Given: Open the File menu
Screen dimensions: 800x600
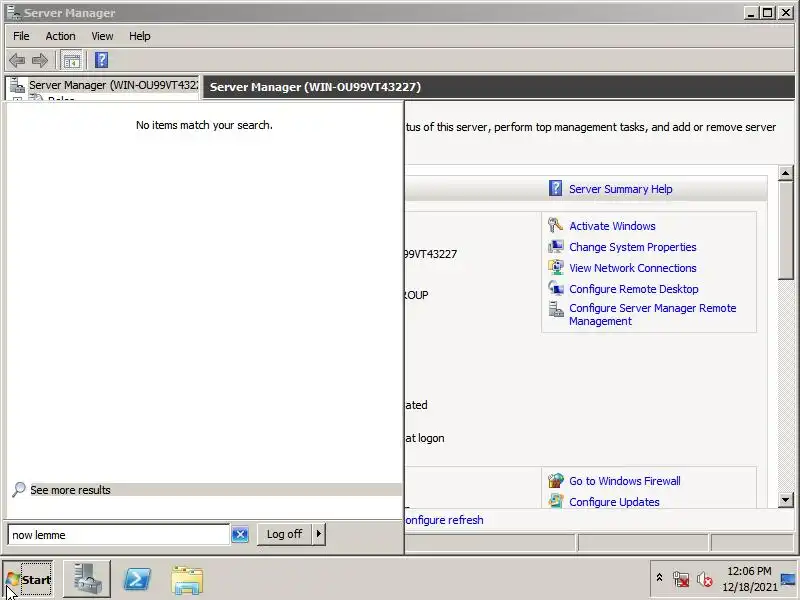Looking at the screenshot, I should [x=21, y=36].
